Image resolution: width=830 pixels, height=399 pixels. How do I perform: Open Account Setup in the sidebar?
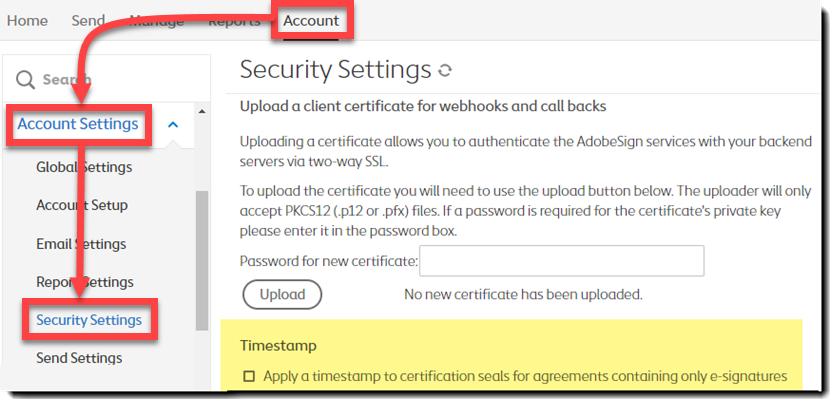[82, 205]
